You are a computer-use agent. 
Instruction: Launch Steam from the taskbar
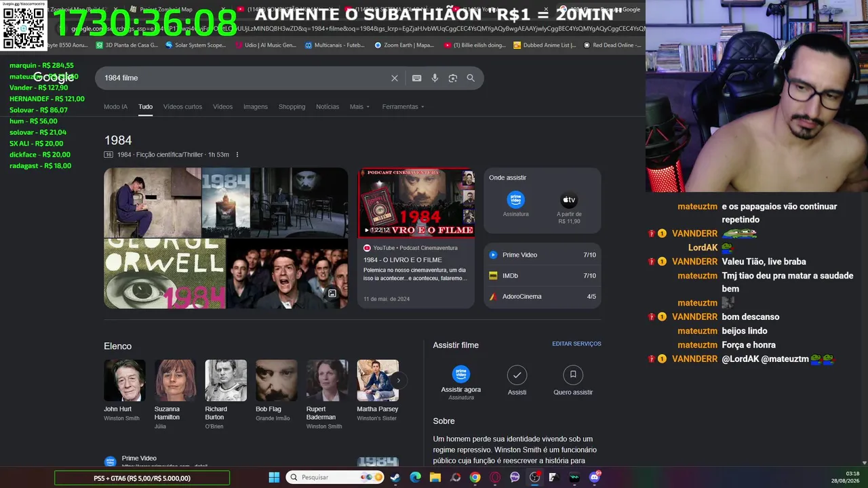click(395, 477)
